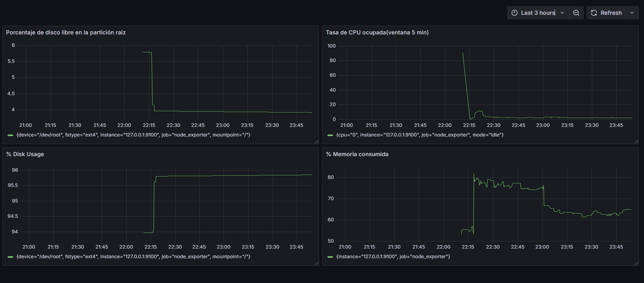
Task: Click the corner handle of the % Disk Usage panel
Action: point(316,263)
